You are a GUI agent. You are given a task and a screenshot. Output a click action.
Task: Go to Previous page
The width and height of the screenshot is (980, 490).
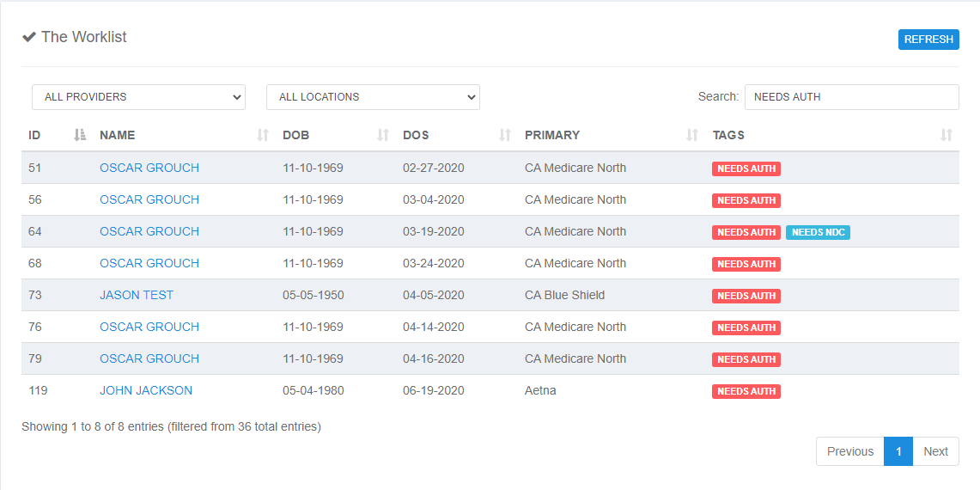850,451
